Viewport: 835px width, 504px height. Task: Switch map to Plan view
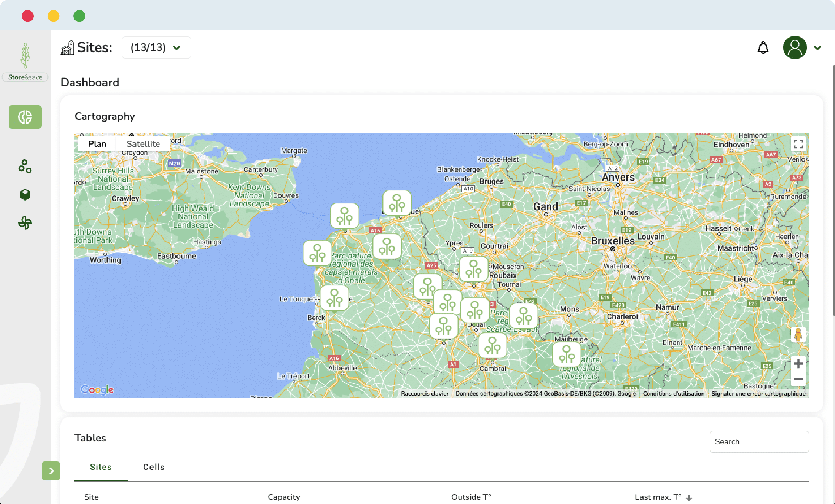97,144
